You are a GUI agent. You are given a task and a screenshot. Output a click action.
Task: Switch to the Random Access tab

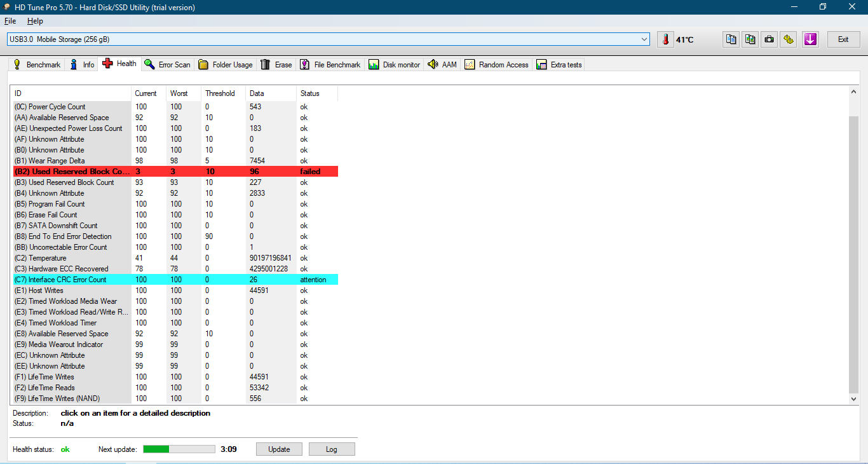(x=497, y=64)
